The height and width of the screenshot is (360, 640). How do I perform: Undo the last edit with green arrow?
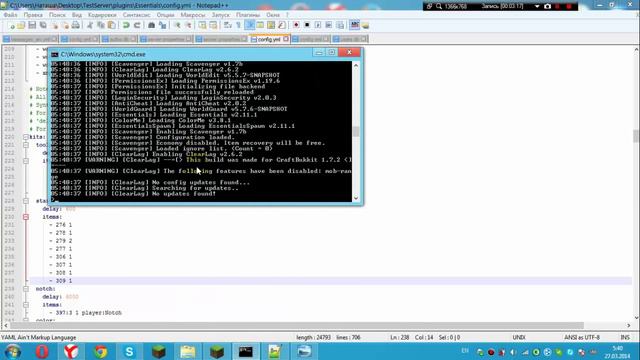click(x=126, y=25)
